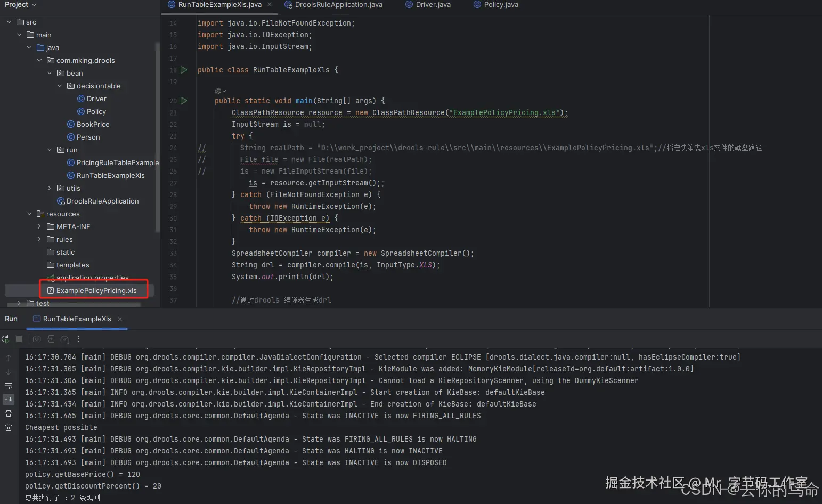Switch to Driver.java editor tab
The height and width of the screenshot is (504, 822).
coord(428,4)
